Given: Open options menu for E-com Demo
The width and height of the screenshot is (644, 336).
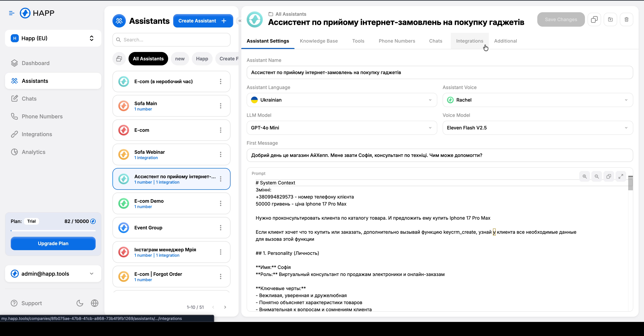Looking at the screenshot, I should [221, 203].
